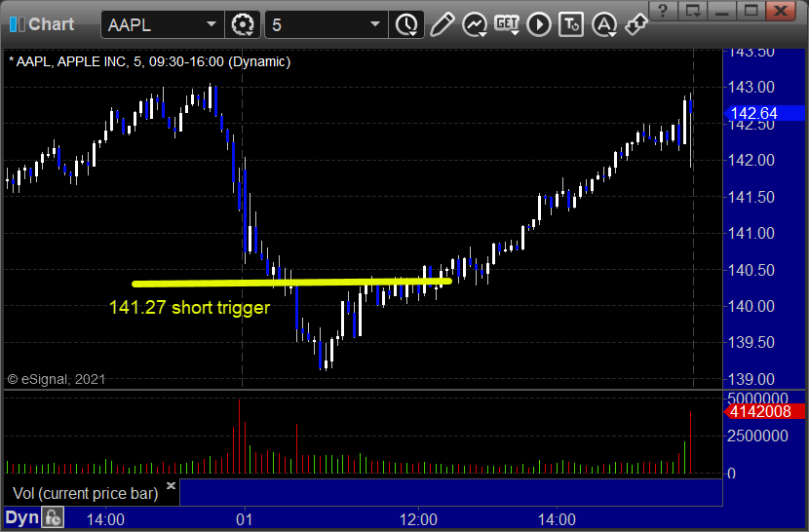The height and width of the screenshot is (532, 809).
Task: Open the symbol settings gear icon
Action: click(243, 24)
